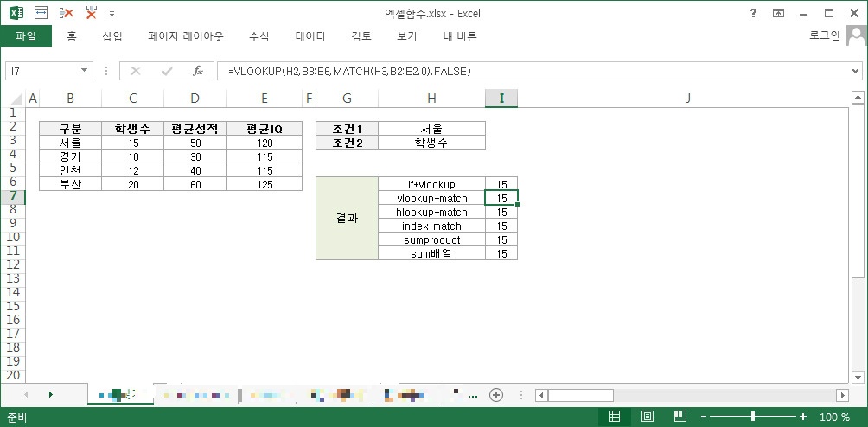Screen dimensions: 868x427
Task: Switch to Normal view icon
Action: (x=615, y=417)
